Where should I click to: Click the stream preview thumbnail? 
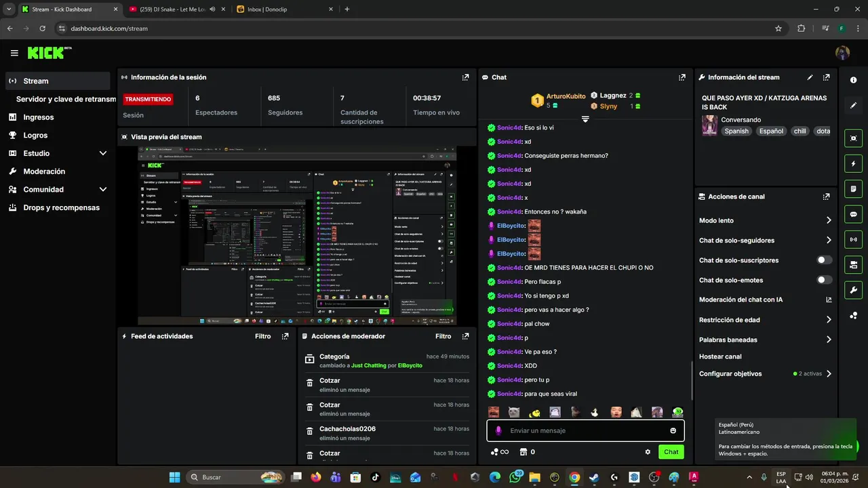[x=297, y=235]
